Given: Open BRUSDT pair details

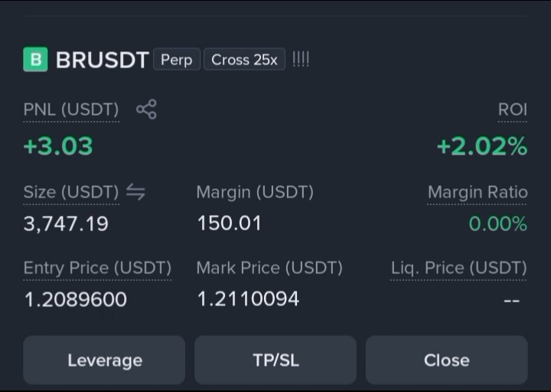Looking at the screenshot, I should 103,60.
